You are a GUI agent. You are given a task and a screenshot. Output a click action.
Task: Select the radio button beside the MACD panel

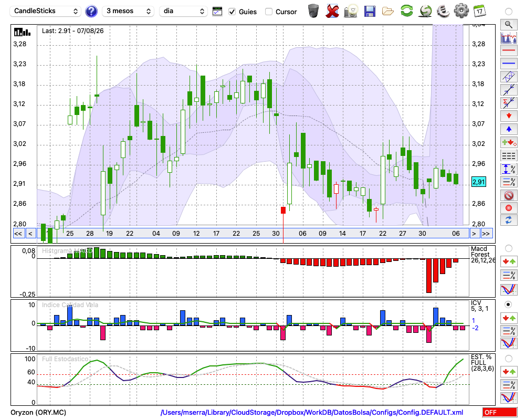click(x=509, y=248)
